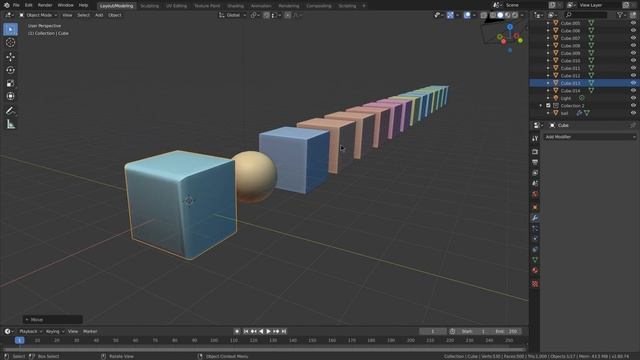Toggle auto keying record button
This screenshot has width=640, height=360.
237,331
